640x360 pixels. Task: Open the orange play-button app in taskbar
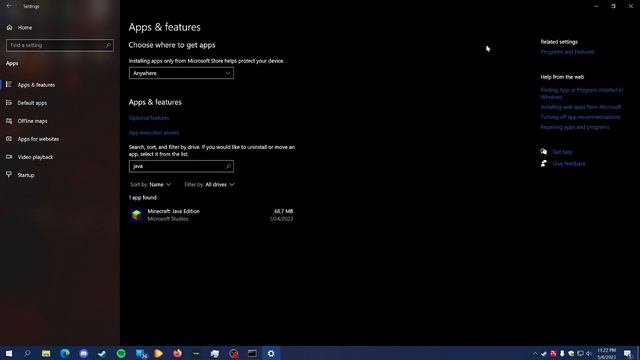click(x=159, y=353)
